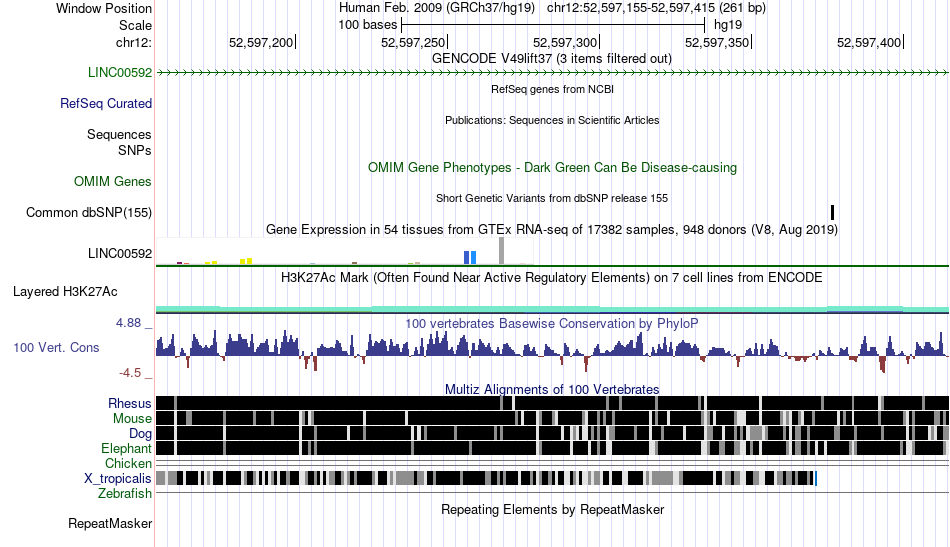950x547 pixels.
Task: Click the blue GTEx expression bars
Action: click(x=470, y=257)
